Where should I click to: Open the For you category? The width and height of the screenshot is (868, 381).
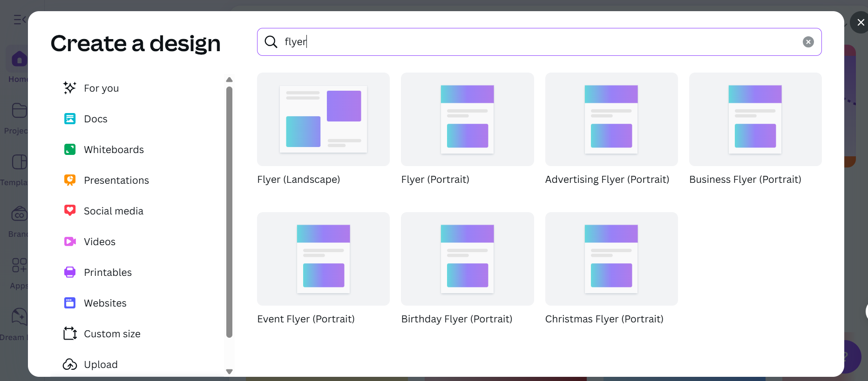click(x=101, y=88)
